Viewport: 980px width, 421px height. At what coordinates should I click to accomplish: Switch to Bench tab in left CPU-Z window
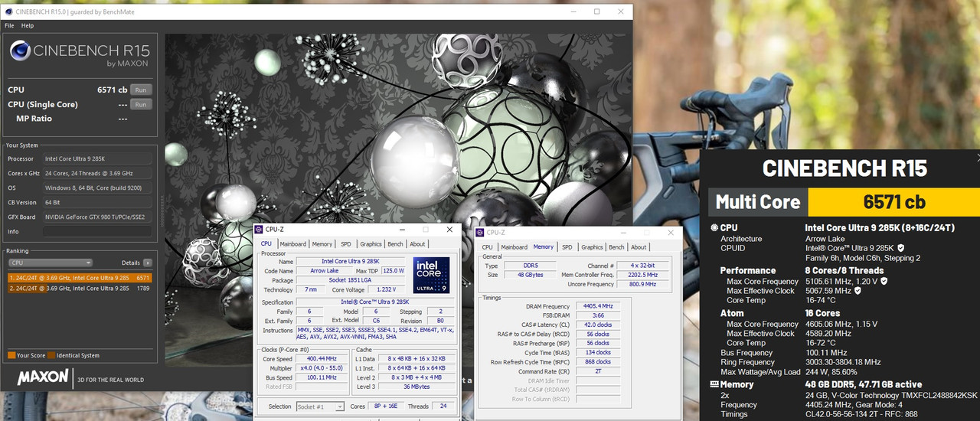pyautogui.click(x=395, y=244)
